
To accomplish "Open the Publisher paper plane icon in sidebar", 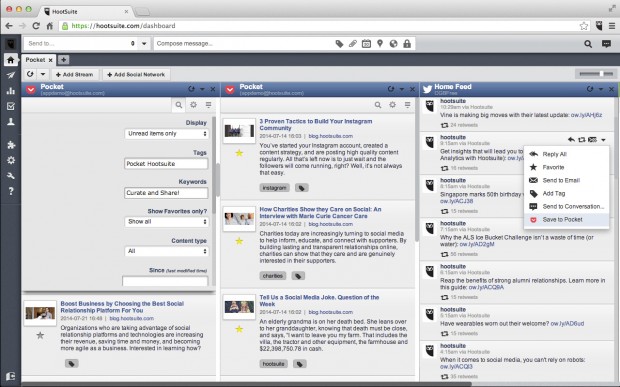I will 11,75.
